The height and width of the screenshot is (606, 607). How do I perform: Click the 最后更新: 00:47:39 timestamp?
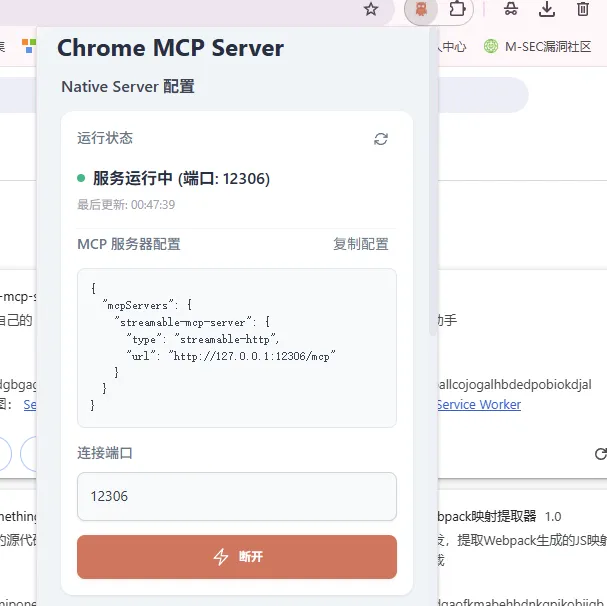pos(126,204)
